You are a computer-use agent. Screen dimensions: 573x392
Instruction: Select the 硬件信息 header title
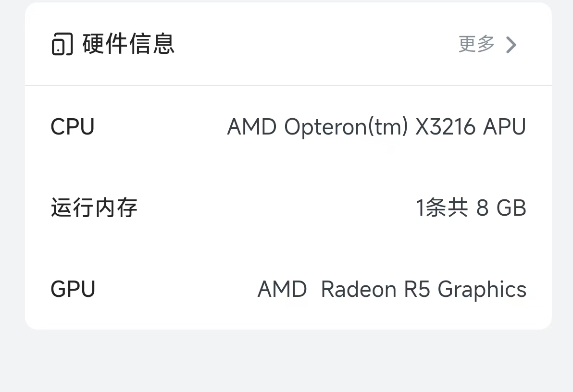coord(128,44)
